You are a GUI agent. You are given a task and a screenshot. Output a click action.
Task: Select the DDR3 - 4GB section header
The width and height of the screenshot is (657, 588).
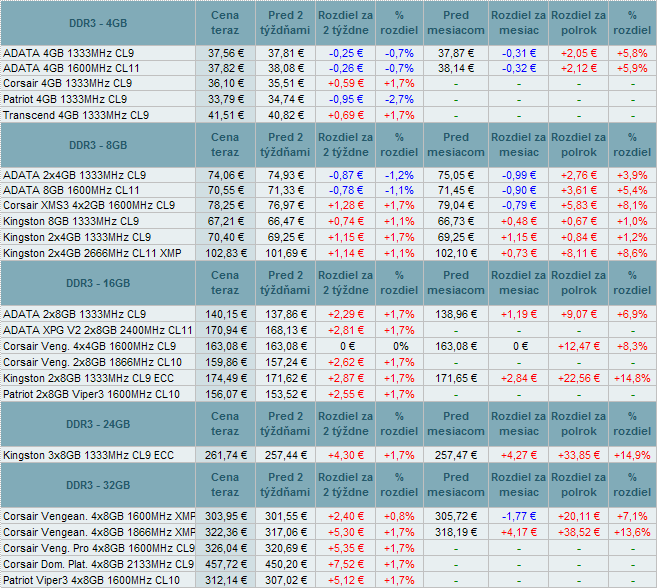pyautogui.click(x=98, y=23)
